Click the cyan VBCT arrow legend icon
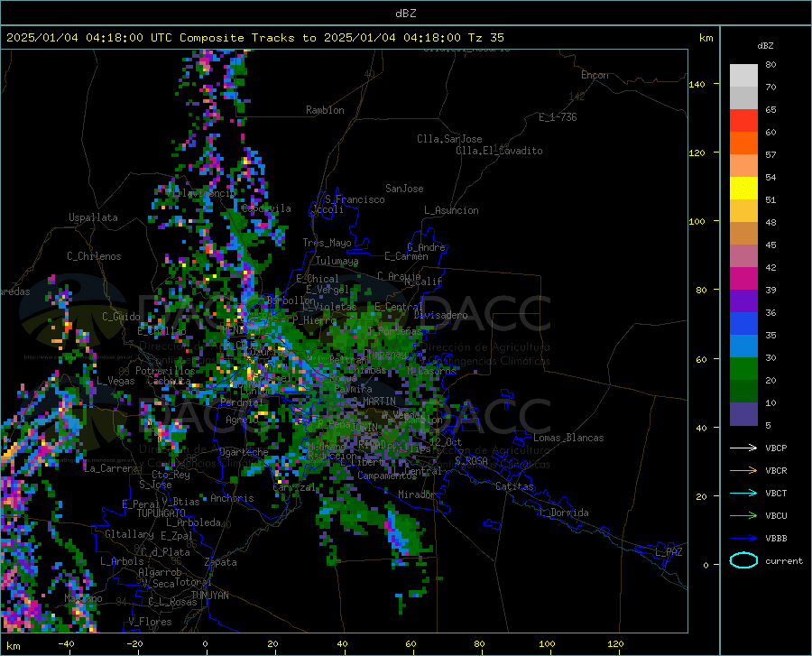 [x=743, y=493]
